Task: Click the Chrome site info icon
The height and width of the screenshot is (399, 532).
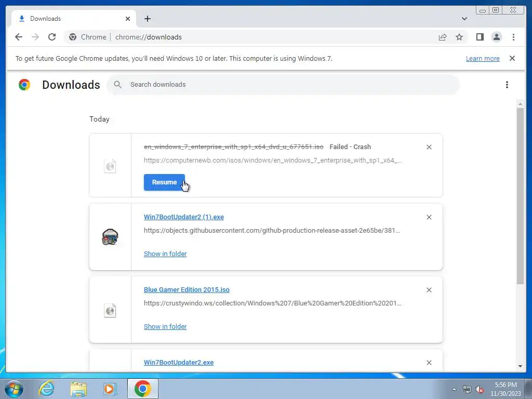Action: point(73,37)
